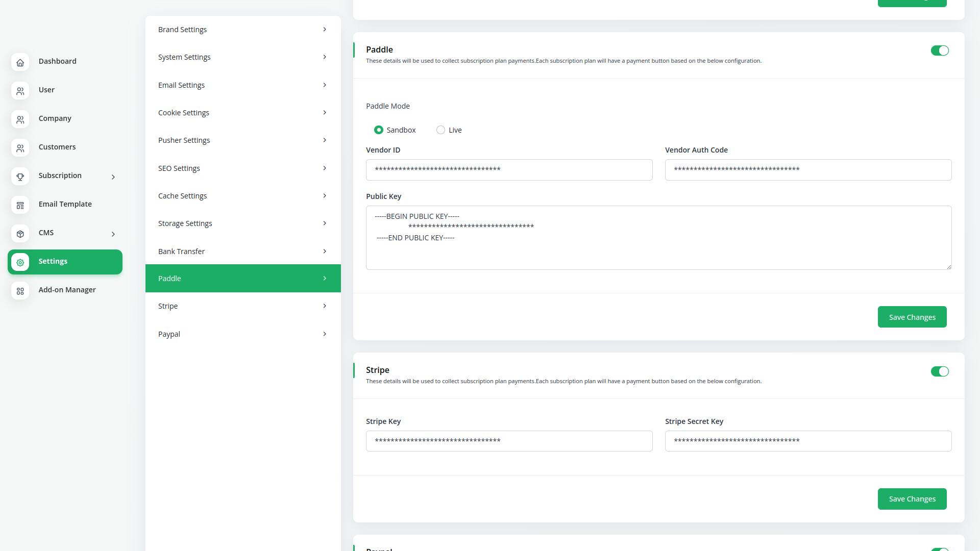Click the Company sidebar icon
980x551 pixels.
pos(20,119)
